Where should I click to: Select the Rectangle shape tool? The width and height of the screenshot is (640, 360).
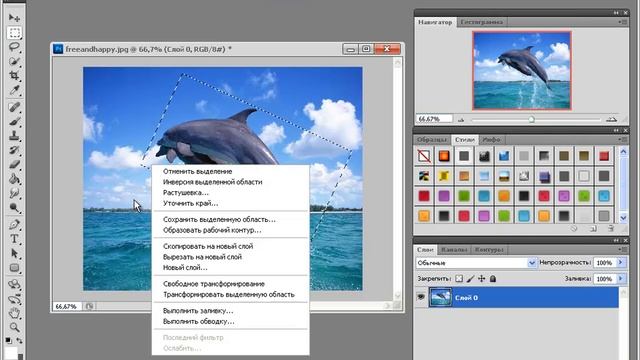[x=14, y=268]
